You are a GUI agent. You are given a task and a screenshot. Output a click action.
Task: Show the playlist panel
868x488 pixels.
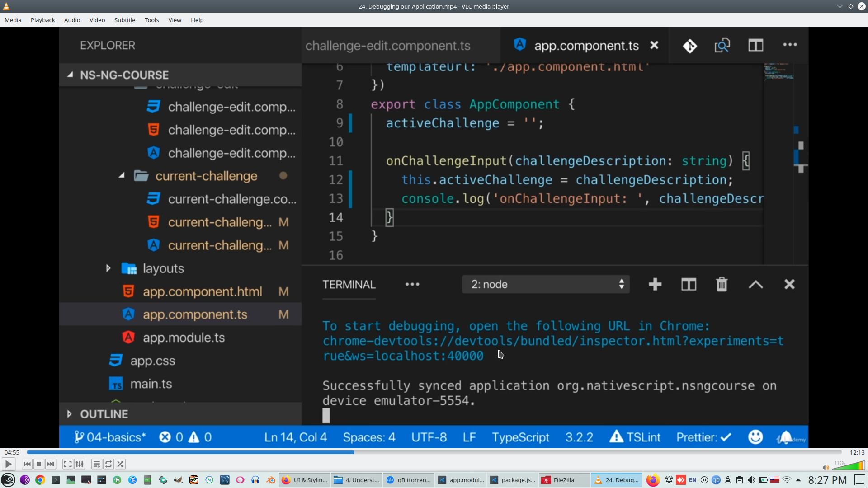96,464
